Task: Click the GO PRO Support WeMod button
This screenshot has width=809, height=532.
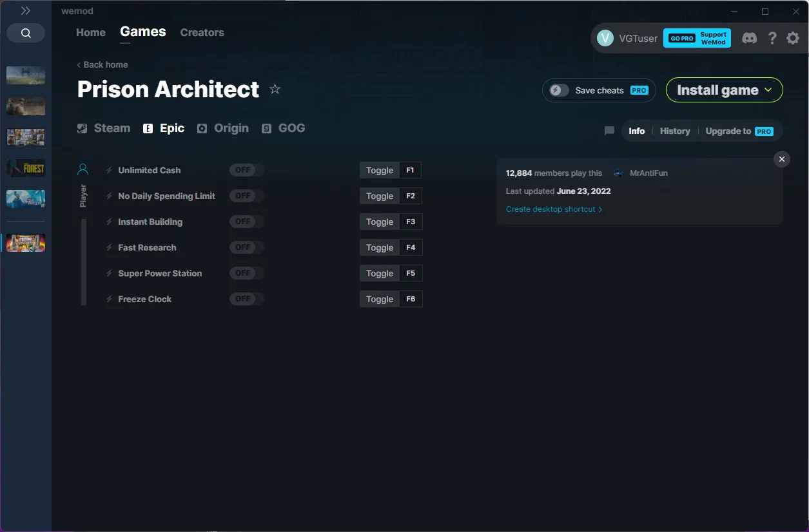Action: [x=697, y=38]
